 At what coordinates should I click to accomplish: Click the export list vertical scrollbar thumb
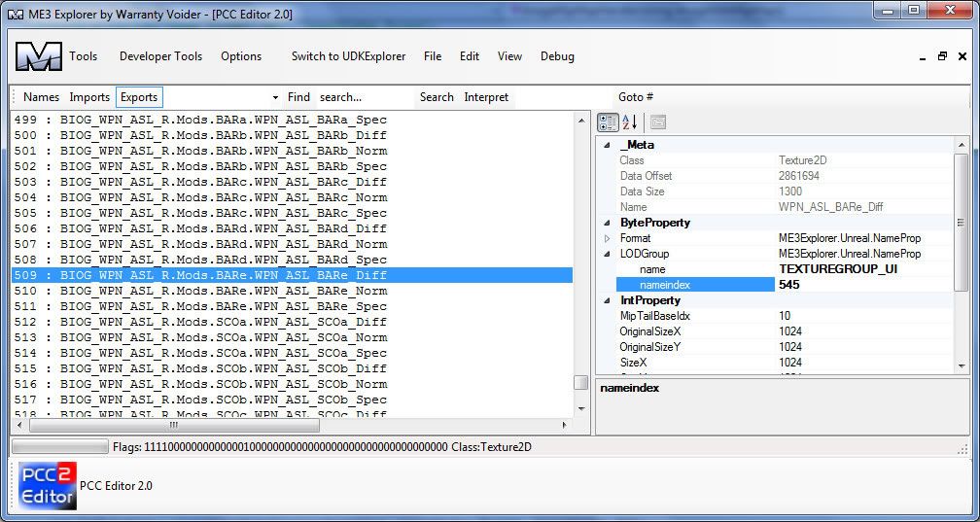point(580,382)
